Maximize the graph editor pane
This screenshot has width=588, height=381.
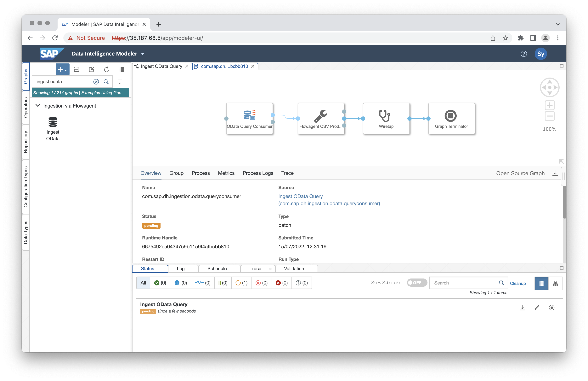(561, 66)
